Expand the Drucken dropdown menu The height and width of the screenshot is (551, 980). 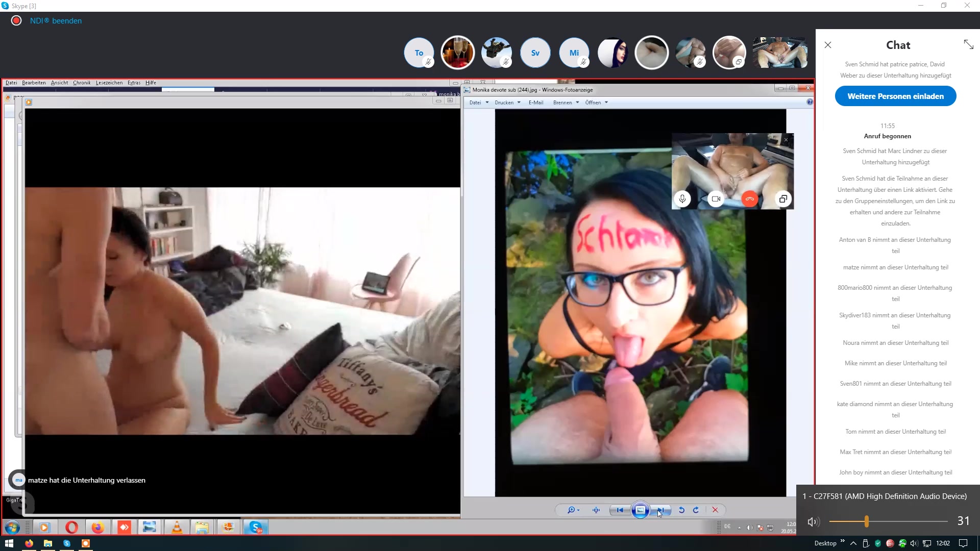coord(507,103)
